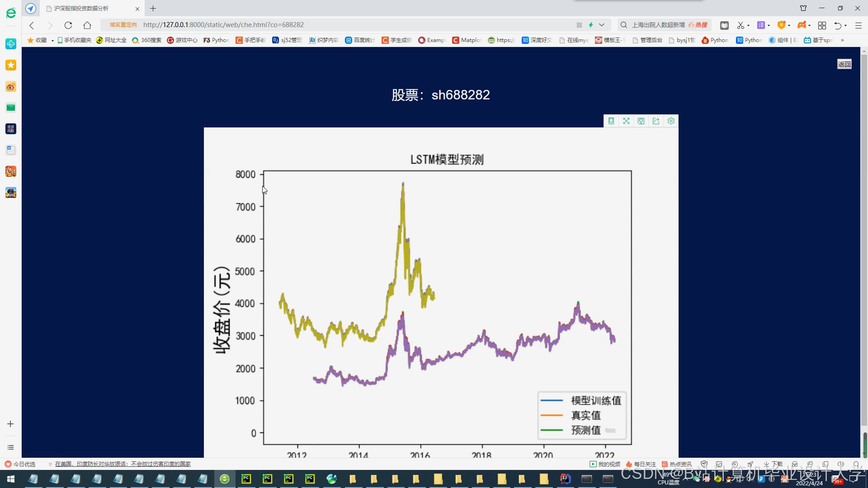Close the 沪深股指投资数据分析 tab

tap(137, 9)
